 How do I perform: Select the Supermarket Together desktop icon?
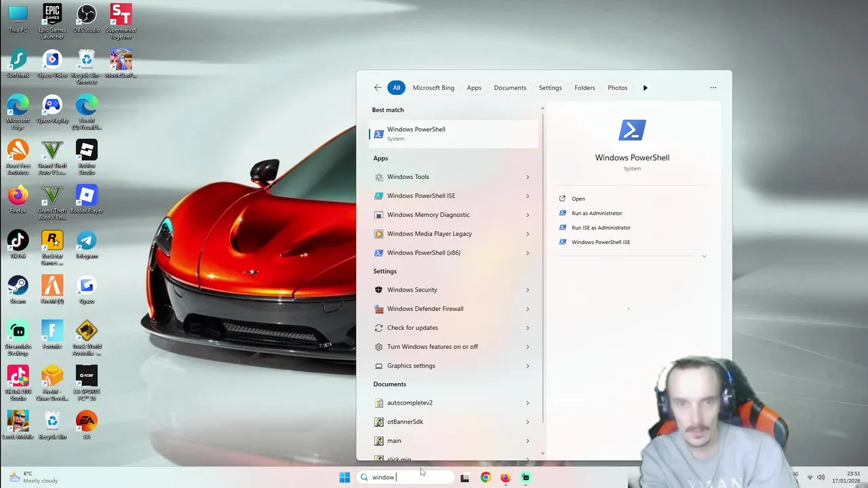tap(121, 21)
